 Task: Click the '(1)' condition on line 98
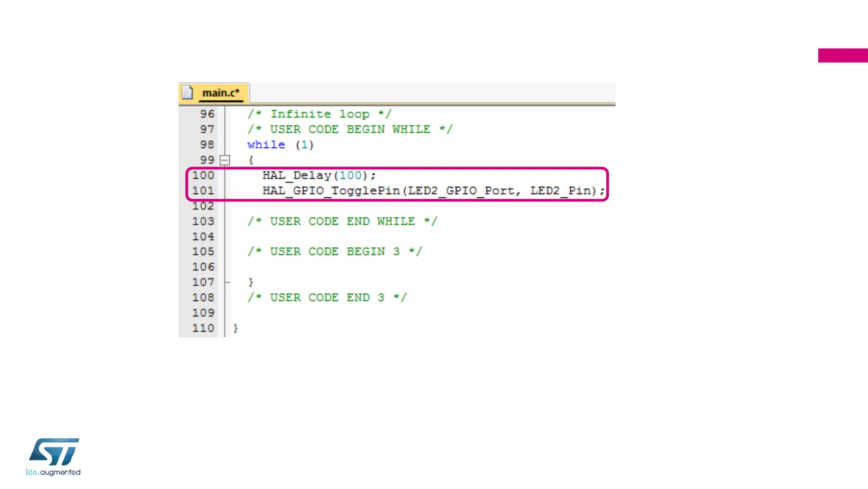click(304, 145)
